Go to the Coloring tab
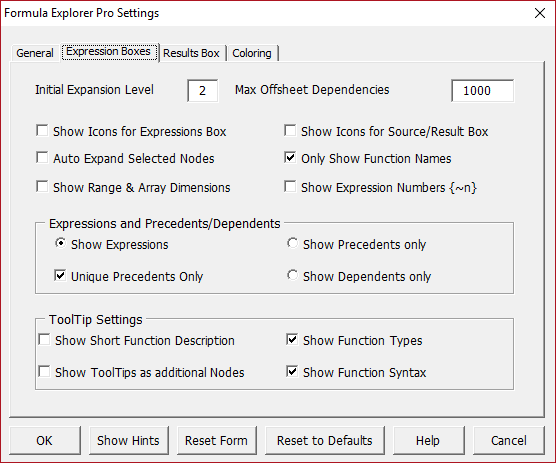Viewport: 556px width, 463px height. click(252, 53)
